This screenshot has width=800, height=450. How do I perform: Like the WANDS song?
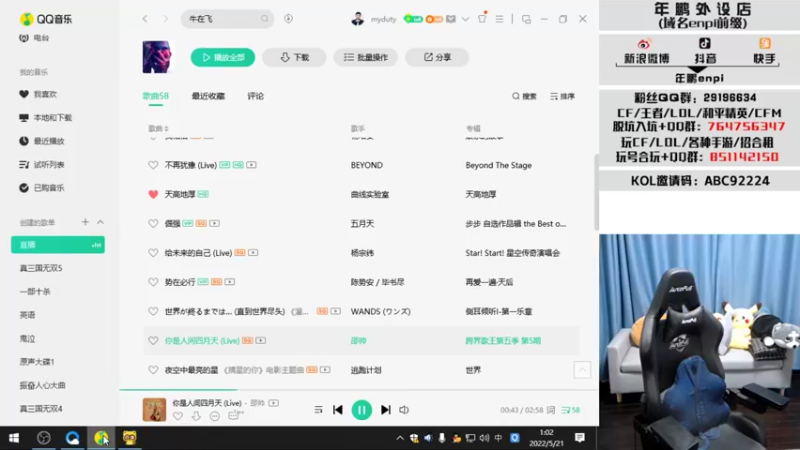153,311
